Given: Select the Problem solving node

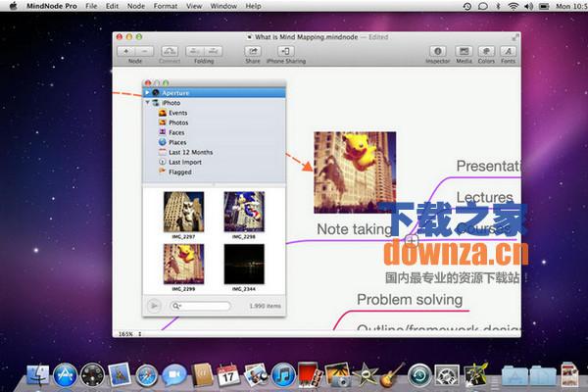Looking at the screenshot, I should [x=410, y=300].
